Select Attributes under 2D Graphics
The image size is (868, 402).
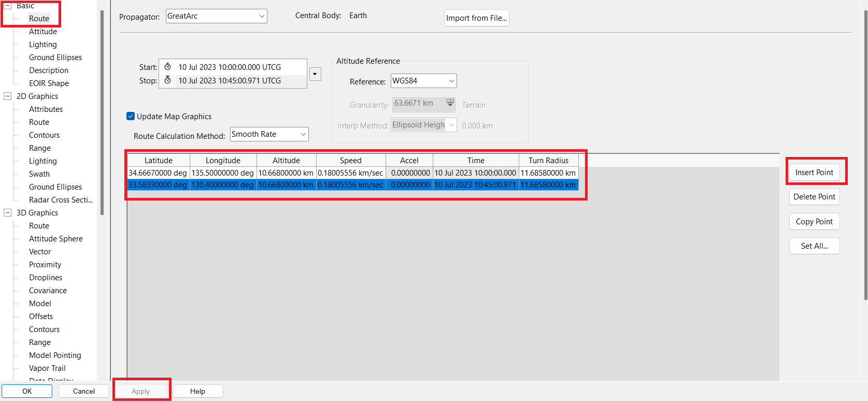point(46,109)
